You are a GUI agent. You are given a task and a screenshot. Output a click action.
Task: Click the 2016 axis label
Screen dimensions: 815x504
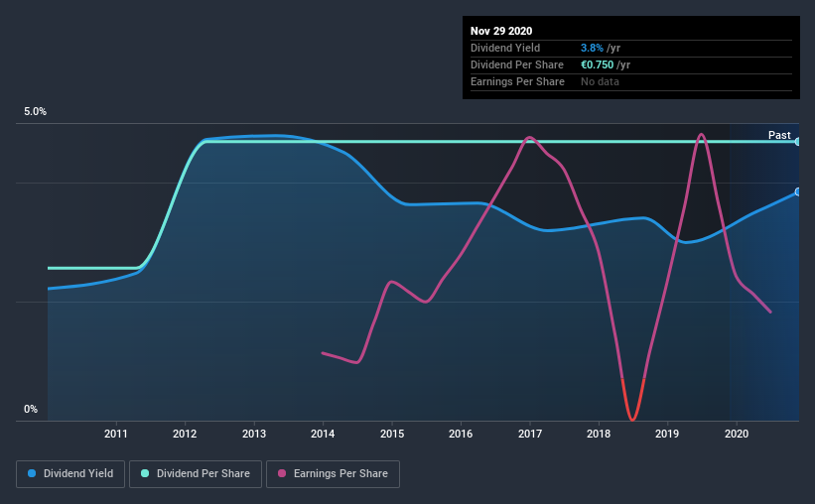point(461,434)
